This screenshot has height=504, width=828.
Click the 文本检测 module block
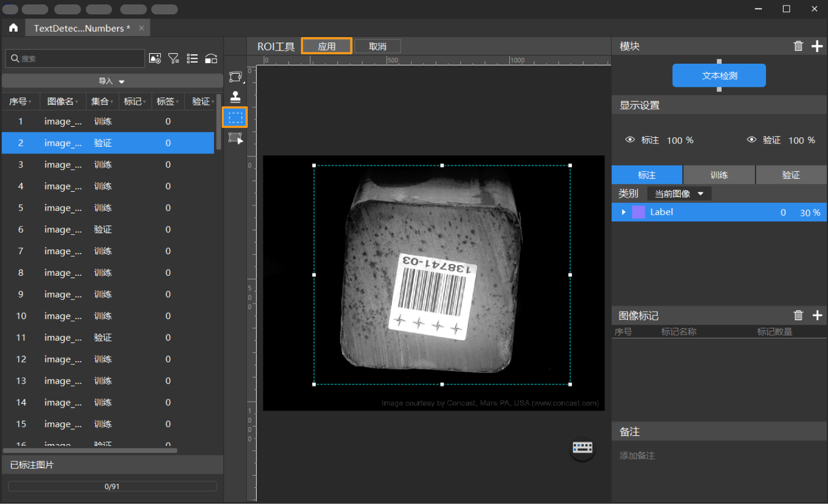719,75
